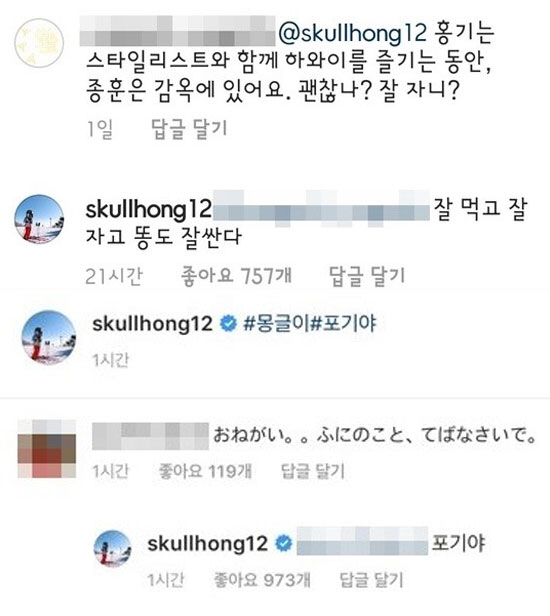Open the #포기야 hashtag
Screen dimensions: 550x616
click(343, 324)
